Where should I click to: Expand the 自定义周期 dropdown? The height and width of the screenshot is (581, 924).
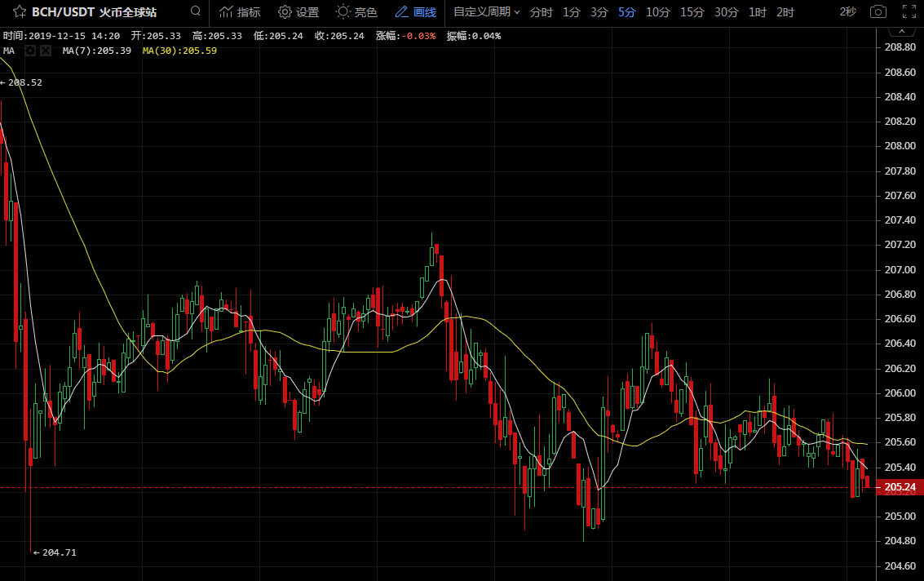click(x=487, y=11)
